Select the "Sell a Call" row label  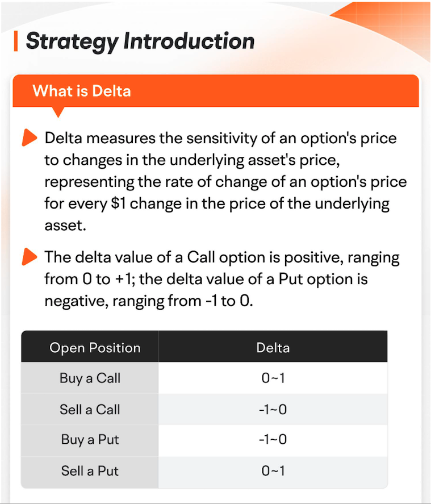(x=90, y=409)
